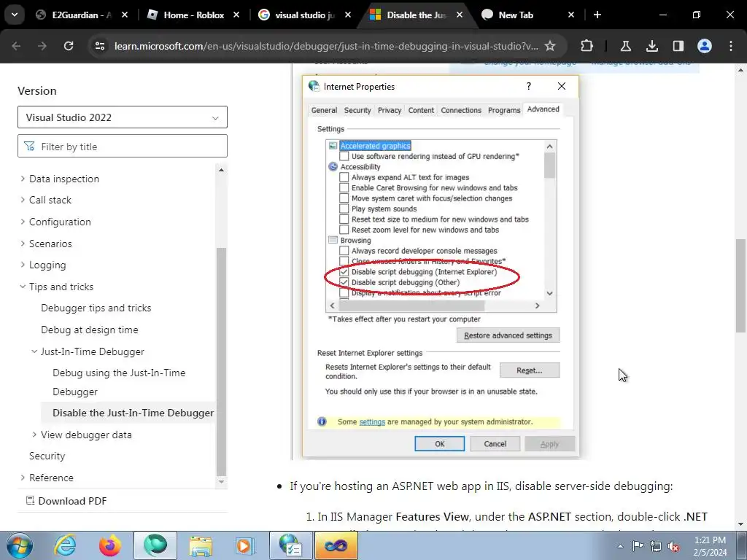Open Windows Explorer folder on taskbar
Viewport: 747px width, 560px height.
pyautogui.click(x=201, y=545)
